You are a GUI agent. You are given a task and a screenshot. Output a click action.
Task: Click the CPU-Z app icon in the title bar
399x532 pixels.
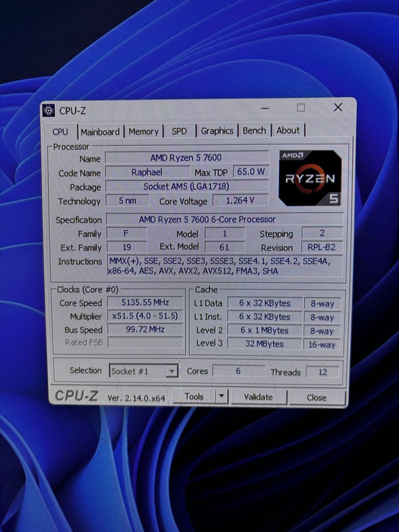point(48,110)
